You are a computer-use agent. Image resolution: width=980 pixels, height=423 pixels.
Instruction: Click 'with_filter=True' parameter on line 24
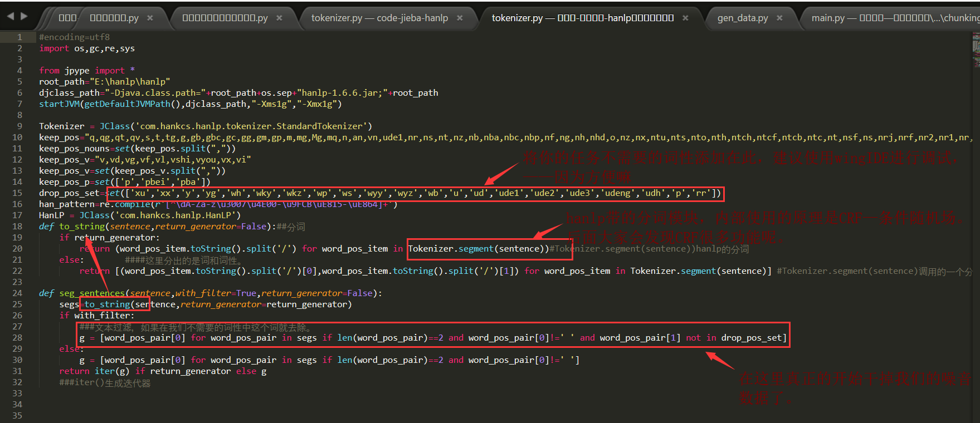pyautogui.click(x=216, y=293)
